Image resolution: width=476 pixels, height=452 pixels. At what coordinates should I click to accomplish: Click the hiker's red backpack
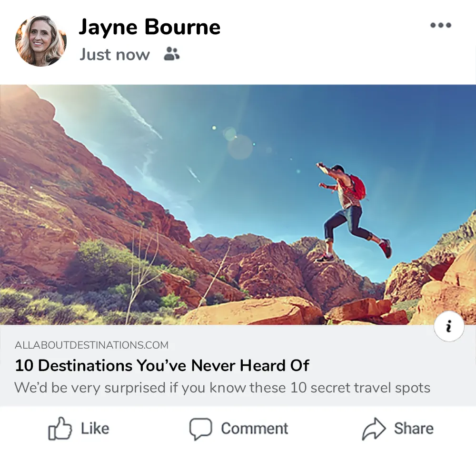click(357, 186)
